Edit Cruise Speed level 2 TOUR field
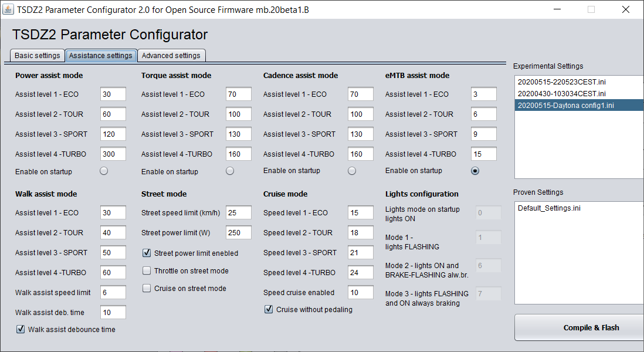 pyautogui.click(x=361, y=232)
